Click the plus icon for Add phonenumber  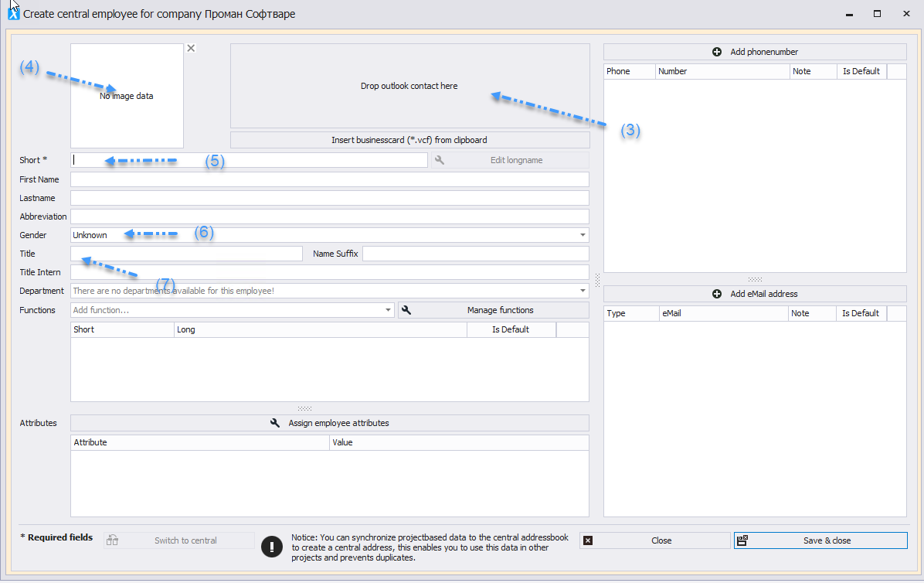point(717,52)
